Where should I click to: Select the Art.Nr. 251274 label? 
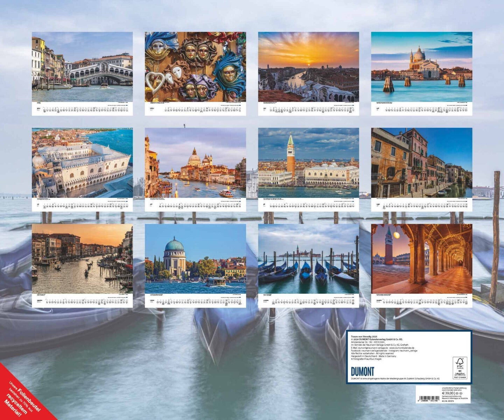point(448,401)
